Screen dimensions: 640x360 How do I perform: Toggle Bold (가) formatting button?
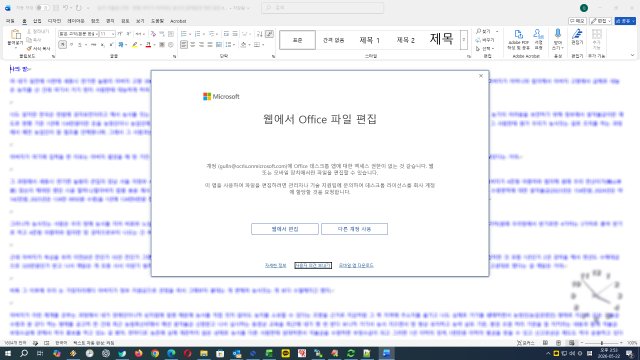(62, 44)
